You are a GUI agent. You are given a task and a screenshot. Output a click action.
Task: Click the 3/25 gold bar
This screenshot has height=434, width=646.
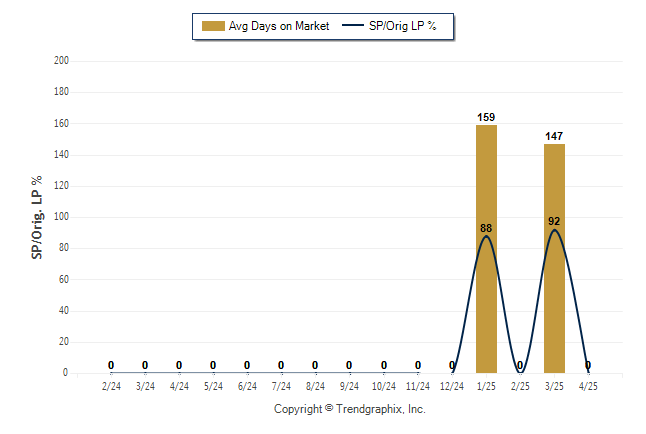(x=554, y=258)
